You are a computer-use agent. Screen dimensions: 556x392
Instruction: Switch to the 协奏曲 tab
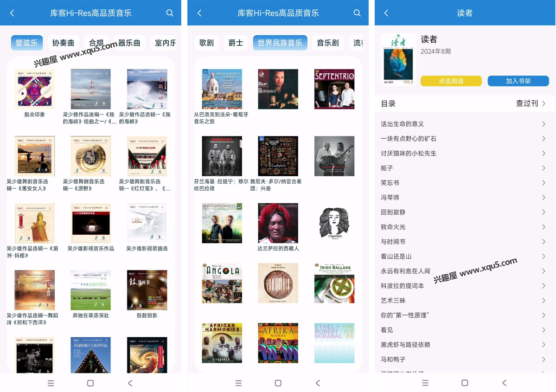click(63, 43)
